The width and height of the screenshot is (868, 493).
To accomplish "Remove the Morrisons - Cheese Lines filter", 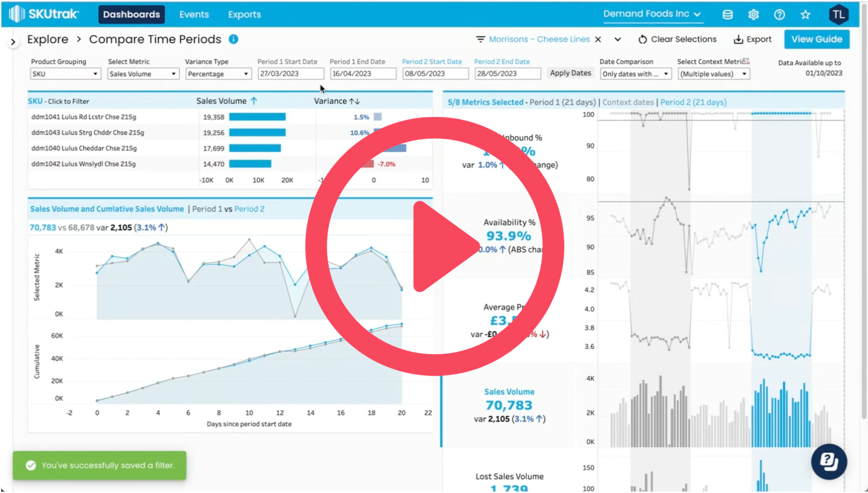I will coord(598,40).
